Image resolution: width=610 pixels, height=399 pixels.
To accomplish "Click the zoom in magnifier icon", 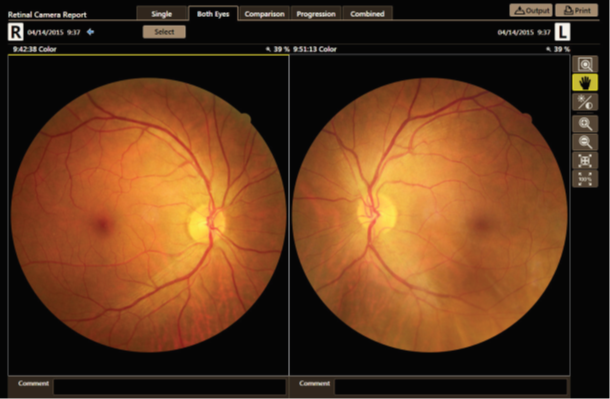I will point(585,124).
